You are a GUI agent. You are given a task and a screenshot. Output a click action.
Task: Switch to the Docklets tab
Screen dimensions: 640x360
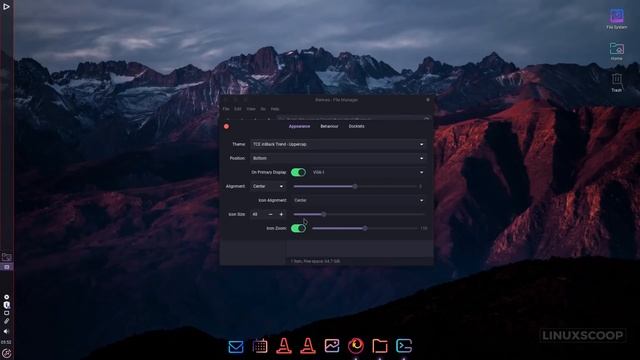356,127
